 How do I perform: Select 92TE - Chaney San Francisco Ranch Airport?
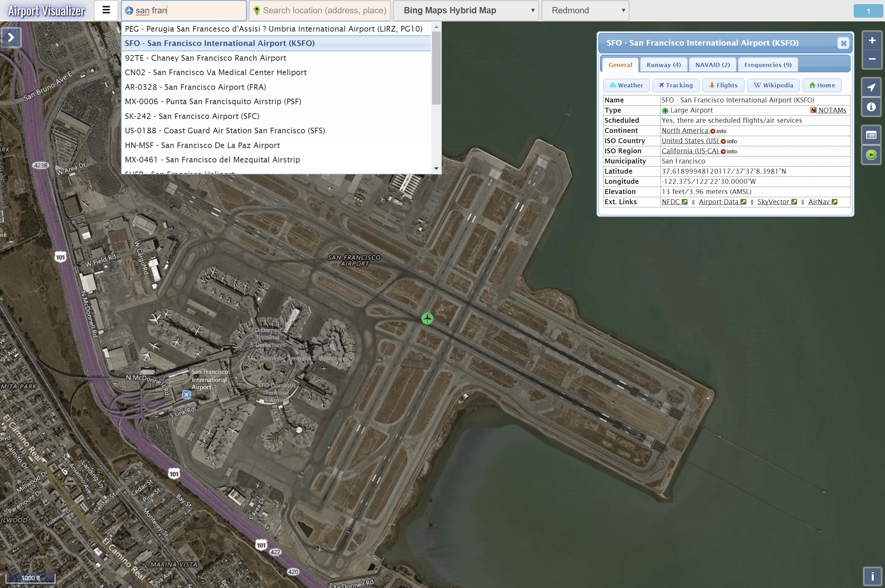[276, 58]
